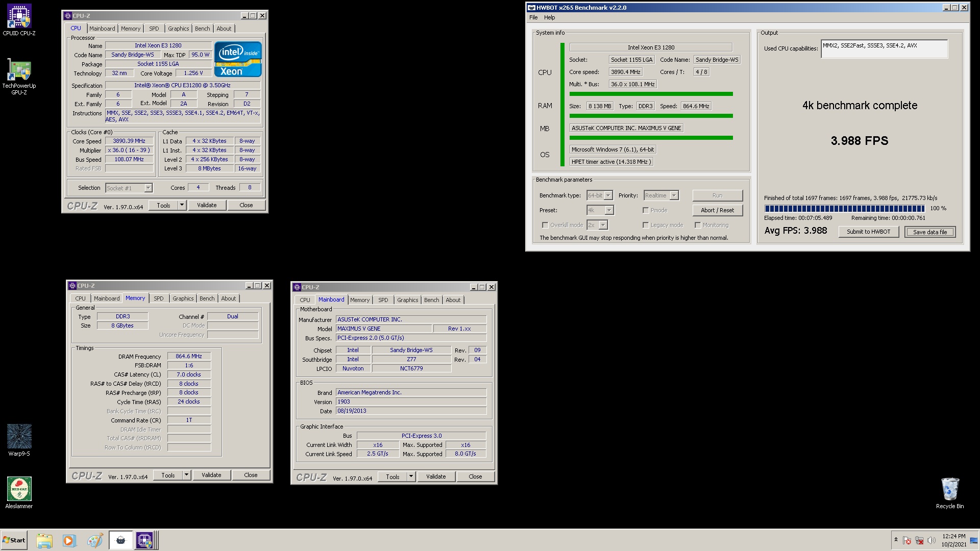Click the benchmark progress bar
The height and width of the screenshot is (551, 980).
[x=844, y=209]
